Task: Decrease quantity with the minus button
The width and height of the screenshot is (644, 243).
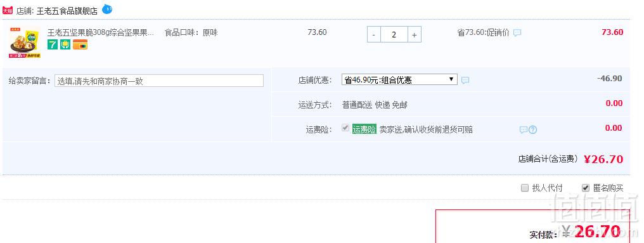Action: click(374, 34)
